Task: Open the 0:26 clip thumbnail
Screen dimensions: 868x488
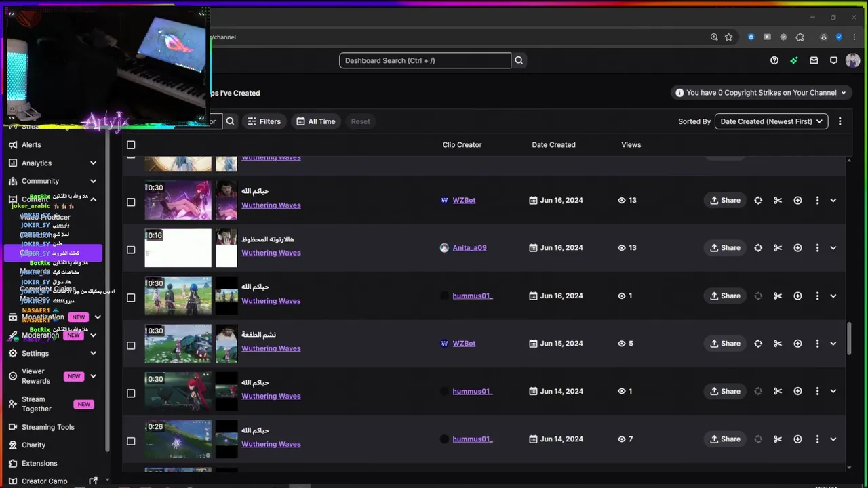Action: pos(178,439)
